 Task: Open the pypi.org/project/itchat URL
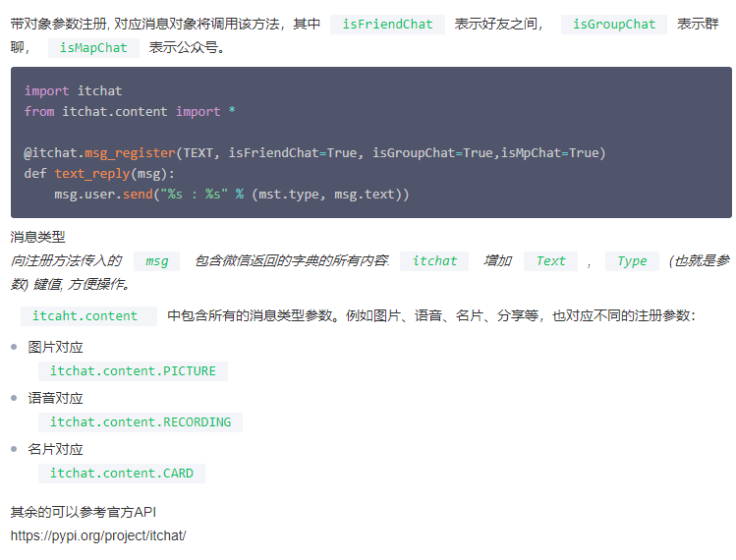click(98, 535)
